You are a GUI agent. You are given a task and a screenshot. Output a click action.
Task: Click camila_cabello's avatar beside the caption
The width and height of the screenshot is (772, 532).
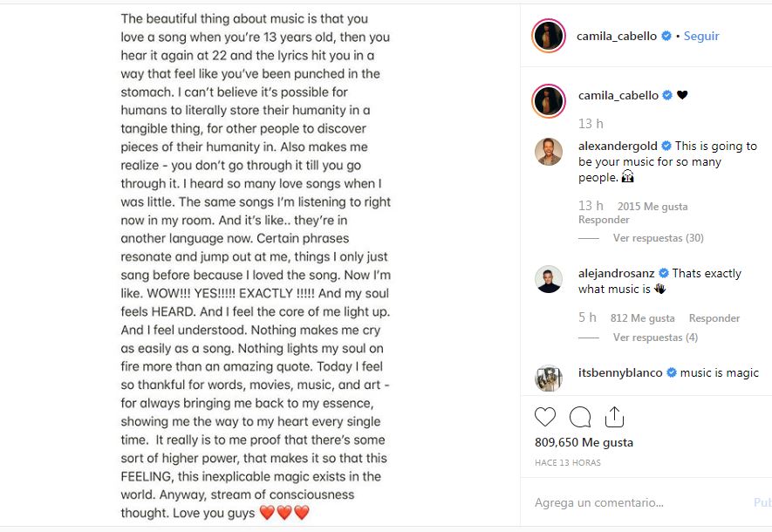(x=550, y=101)
